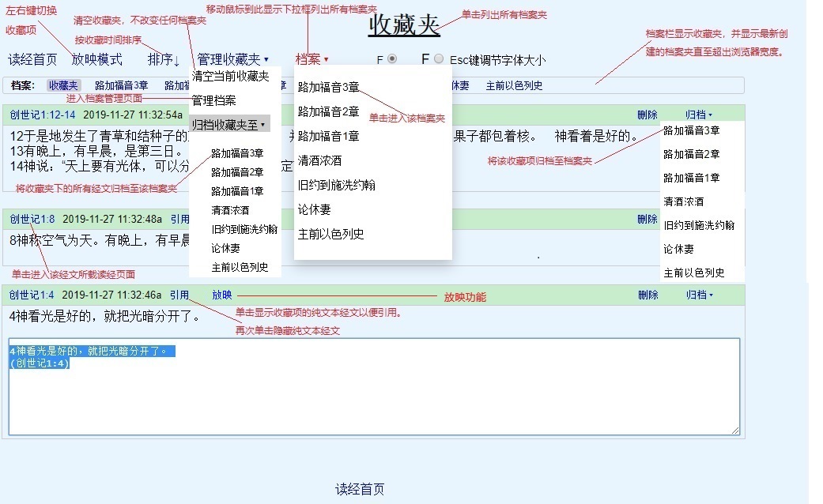Click 引用 on the 创世记1:4 entry

pos(179,295)
